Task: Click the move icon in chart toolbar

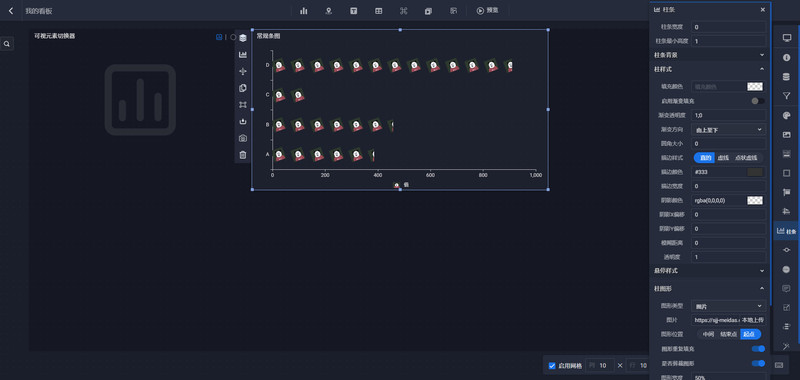Action: tap(243, 71)
